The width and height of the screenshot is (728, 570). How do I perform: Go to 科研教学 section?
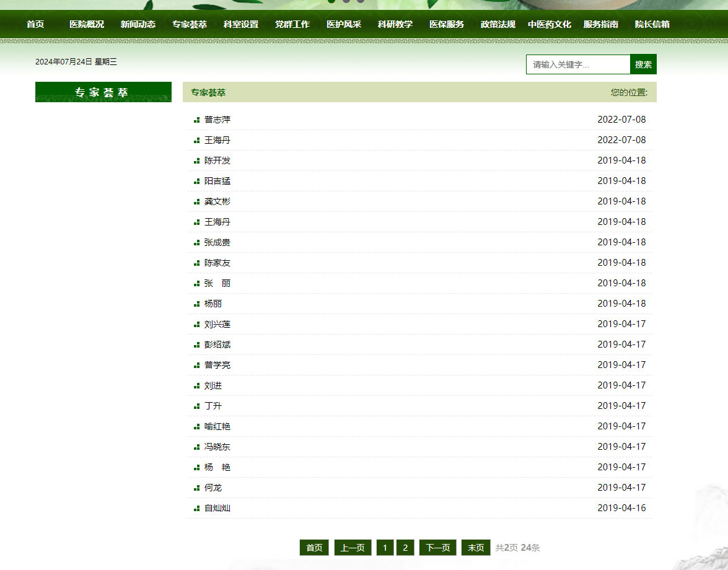click(x=395, y=24)
